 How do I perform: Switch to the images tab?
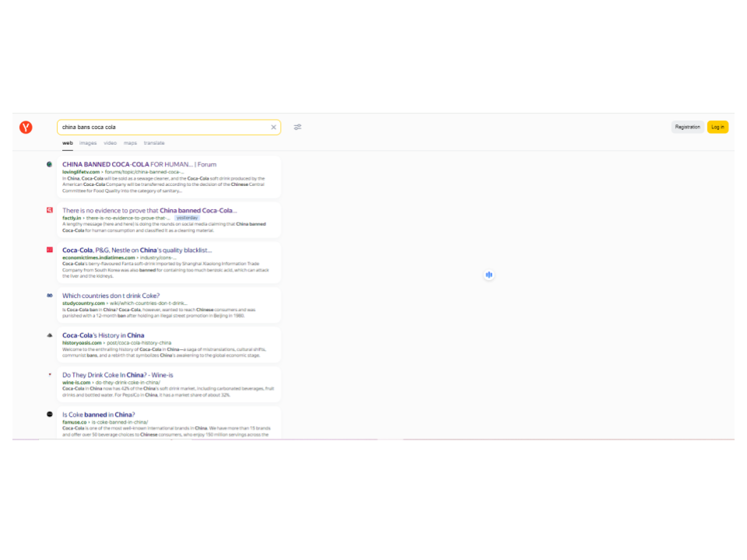coord(88,143)
